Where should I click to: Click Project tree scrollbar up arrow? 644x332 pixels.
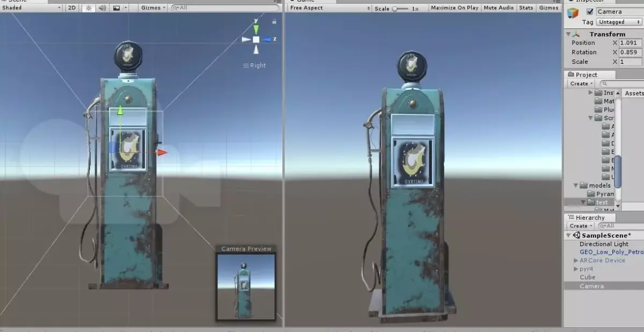tap(618, 93)
